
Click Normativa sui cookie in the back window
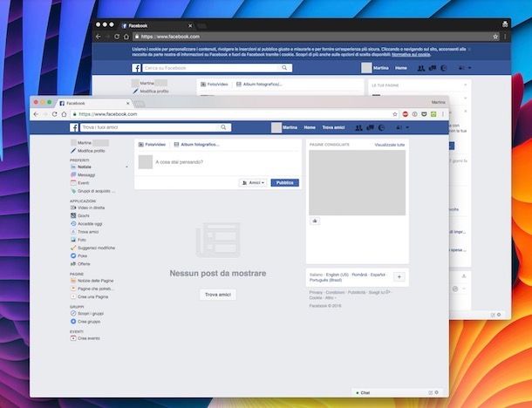411,55
